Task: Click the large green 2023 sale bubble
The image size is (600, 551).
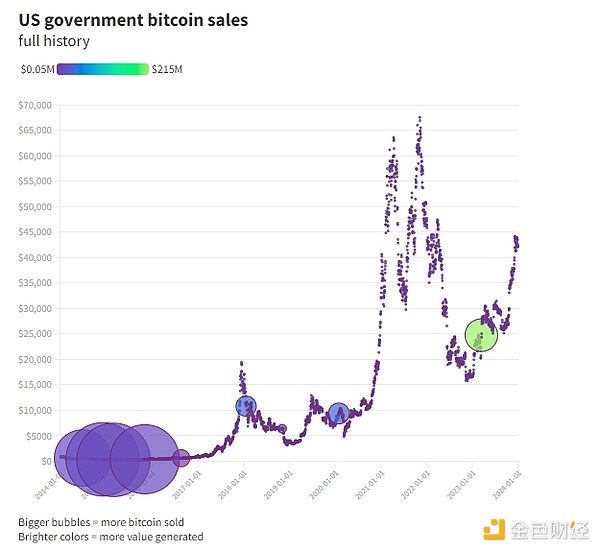Action: [x=481, y=337]
